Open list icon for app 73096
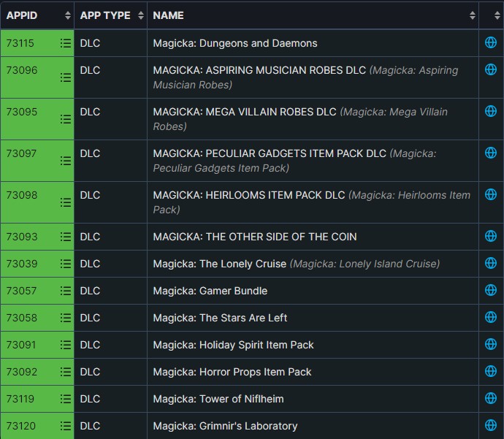This screenshot has width=504, height=439. pos(66,77)
